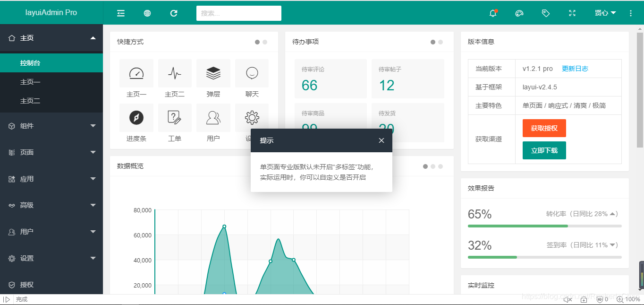
Task: Collapse the 主页 sidebar menu
Action: 51,38
